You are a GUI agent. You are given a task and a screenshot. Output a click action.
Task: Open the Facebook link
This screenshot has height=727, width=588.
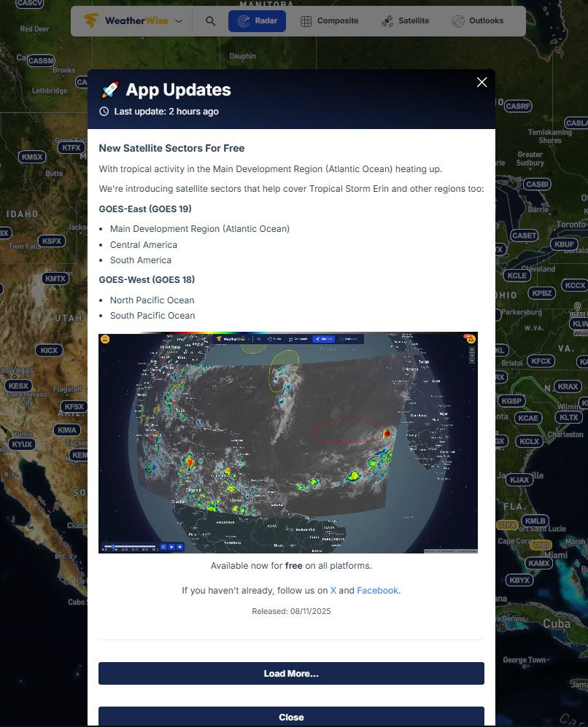pyautogui.click(x=377, y=590)
